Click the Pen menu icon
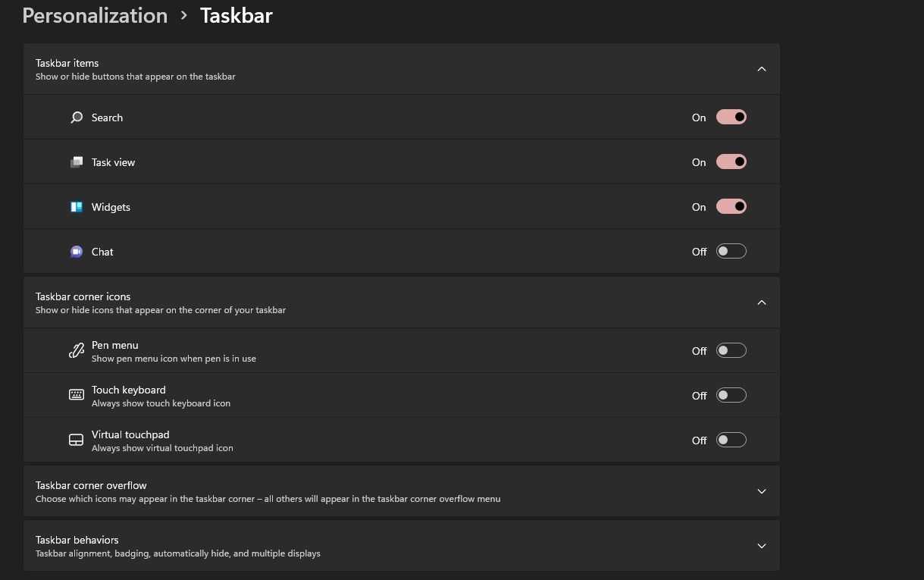Image resolution: width=924 pixels, height=580 pixels. [77, 351]
